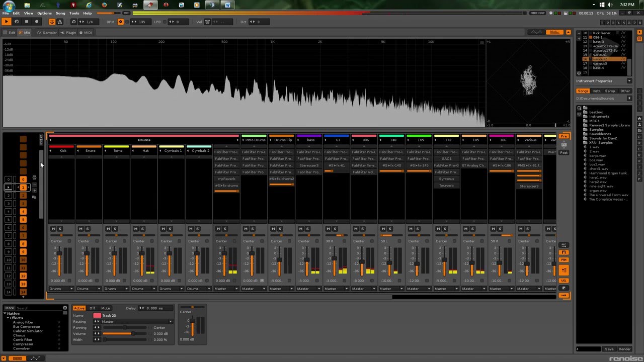Toggle pattern loop button in transport
644x362 pixels.
pos(16,22)
